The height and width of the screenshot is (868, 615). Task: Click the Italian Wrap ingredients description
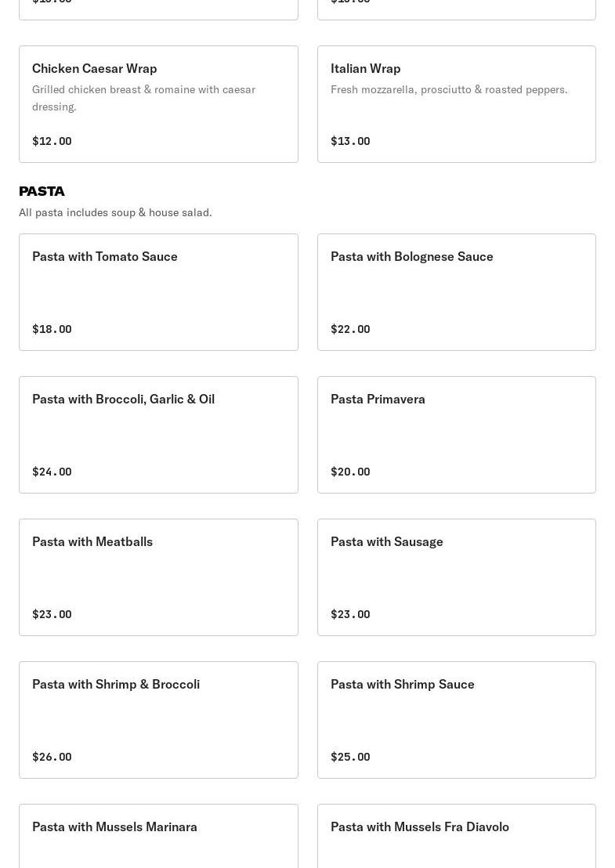coord(449,89)
